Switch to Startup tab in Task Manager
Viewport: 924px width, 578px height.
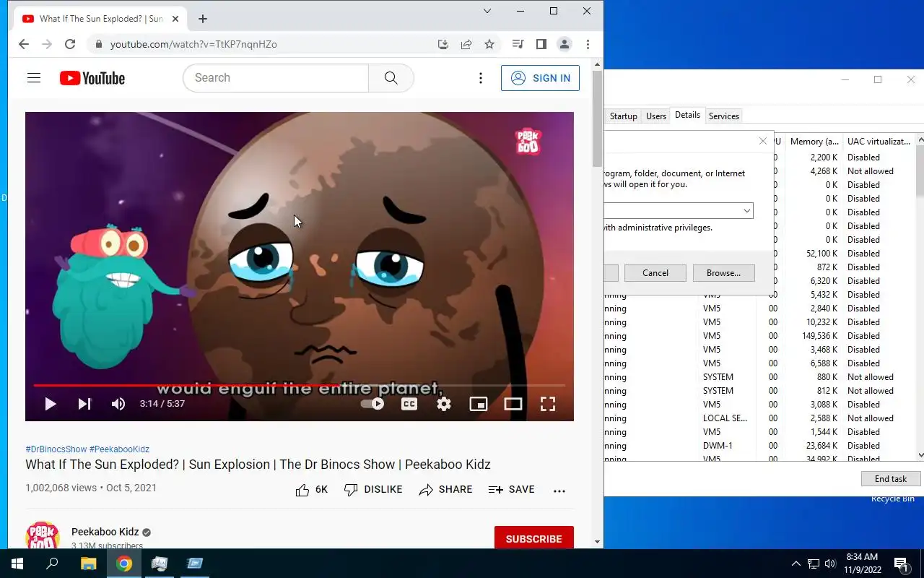coord(623,116)
